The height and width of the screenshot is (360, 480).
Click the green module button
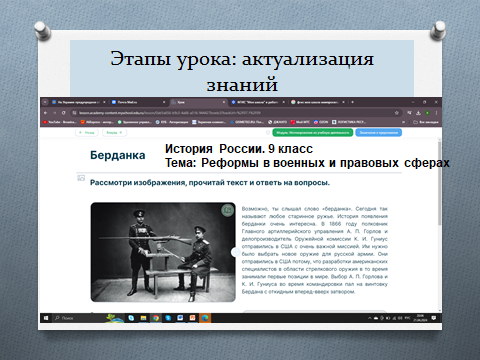(313, 133)
